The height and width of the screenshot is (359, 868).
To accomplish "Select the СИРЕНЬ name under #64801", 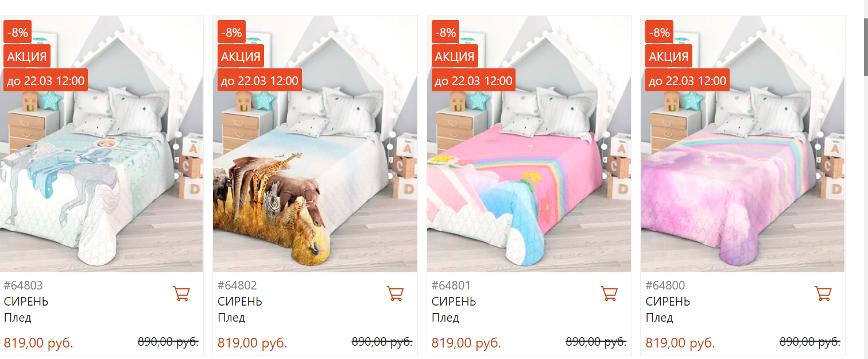I will (x=454, y=302).
